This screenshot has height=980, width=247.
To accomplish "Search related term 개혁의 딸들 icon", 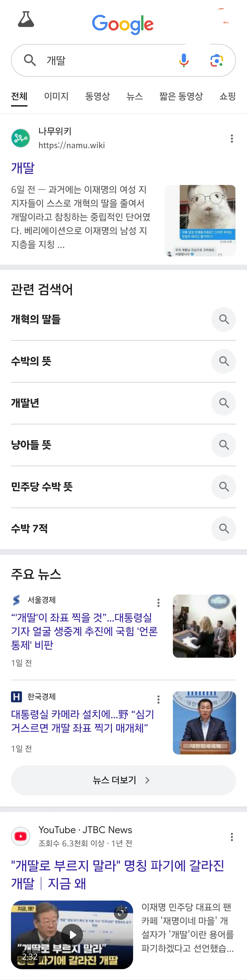I will [x=223, y=320].
